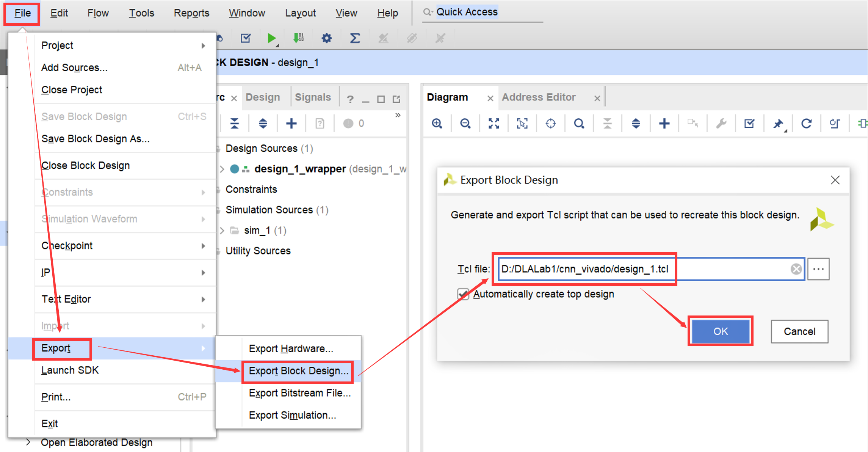Click the green Run Simulation play icon

coord(271,38)
